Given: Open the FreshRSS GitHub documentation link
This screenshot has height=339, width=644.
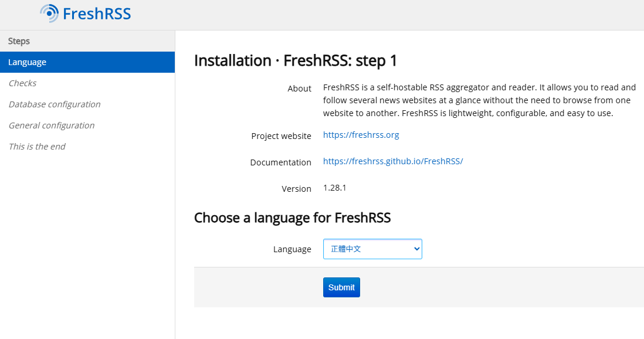Looking at the screenshot, I should tap(393, 161).
